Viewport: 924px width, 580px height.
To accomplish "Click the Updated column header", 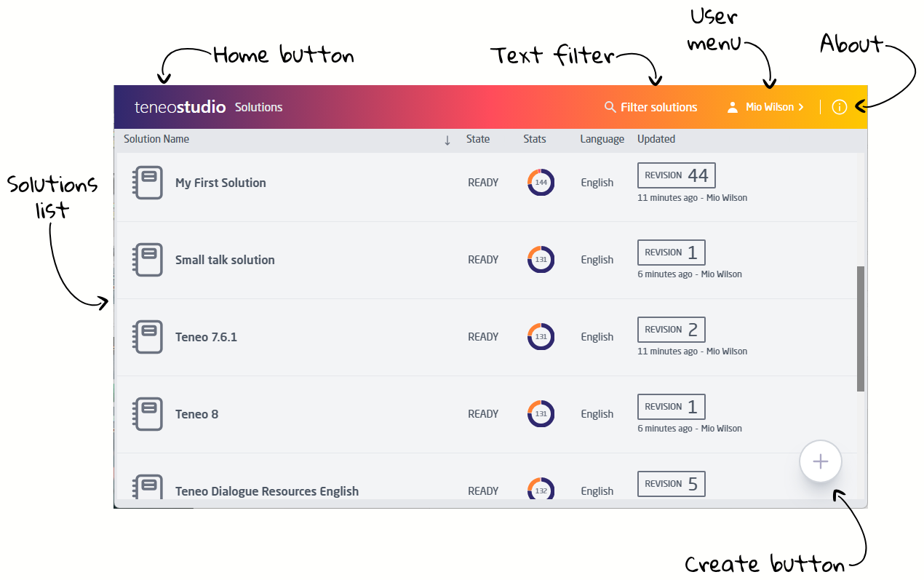I will tap(656, 139).
